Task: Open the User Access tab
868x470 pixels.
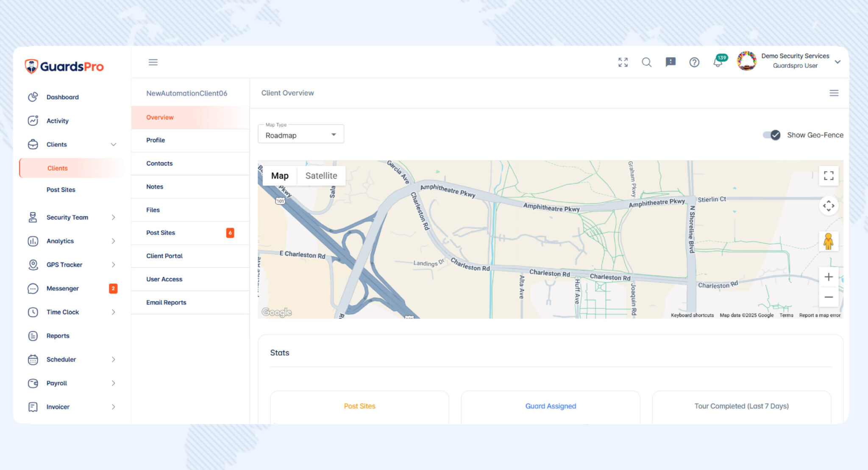Action: tap(190, 280)
